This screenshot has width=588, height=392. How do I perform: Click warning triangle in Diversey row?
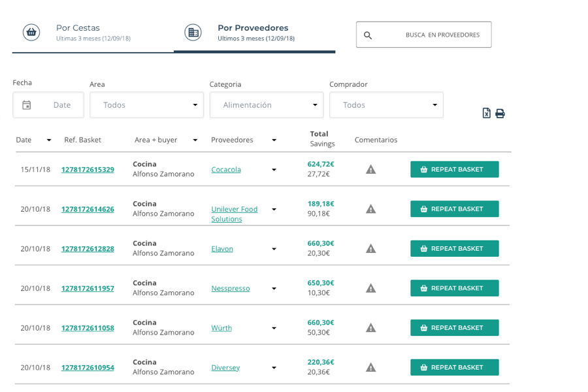point(371,367)
